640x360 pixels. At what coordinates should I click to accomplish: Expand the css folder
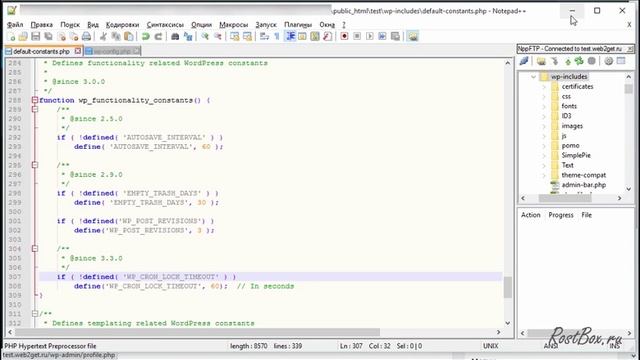544,96
